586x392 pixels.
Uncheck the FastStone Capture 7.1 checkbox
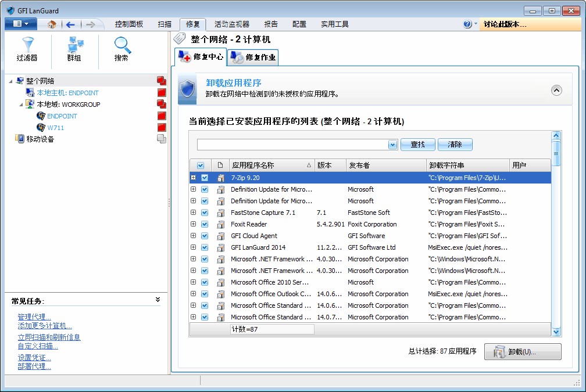coord(205,213)
